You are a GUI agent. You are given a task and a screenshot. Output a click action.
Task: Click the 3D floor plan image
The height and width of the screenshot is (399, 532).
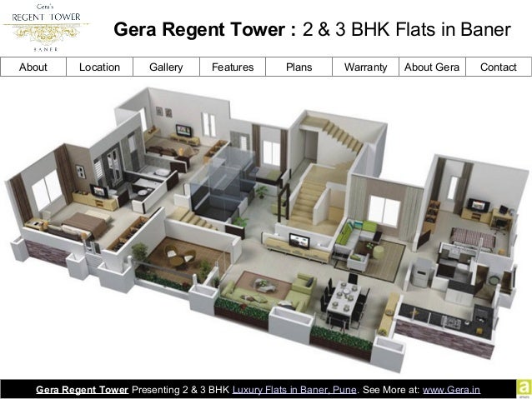266,229
